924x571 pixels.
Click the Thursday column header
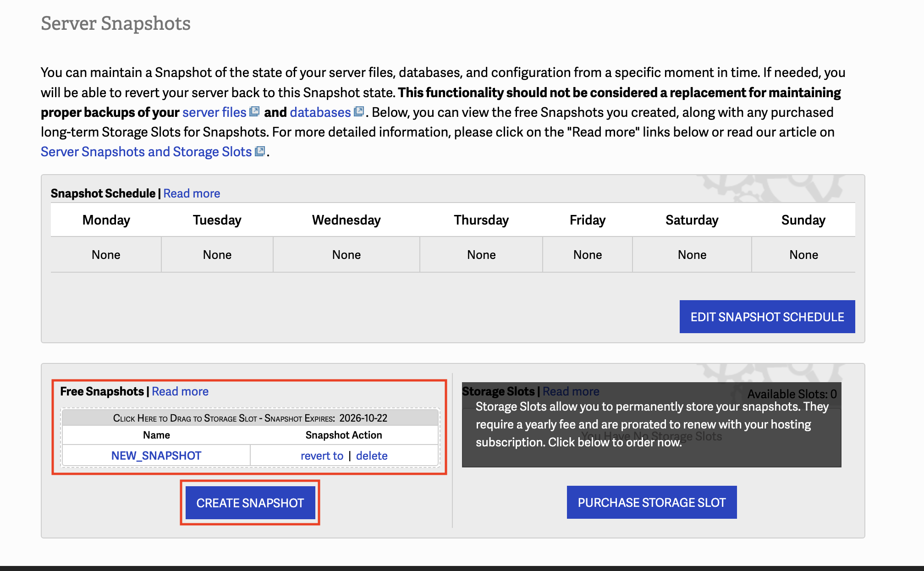click(x=481, y=220)
